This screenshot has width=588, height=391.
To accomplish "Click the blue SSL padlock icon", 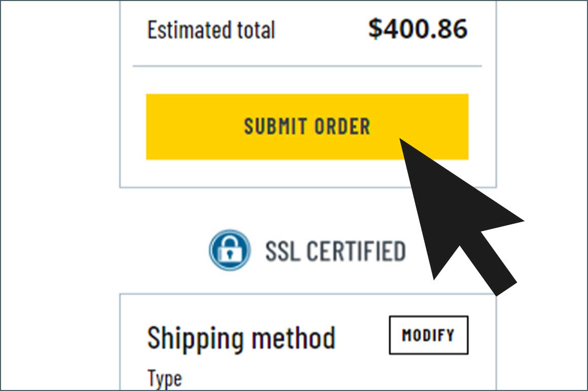I will tap(230, 250).
